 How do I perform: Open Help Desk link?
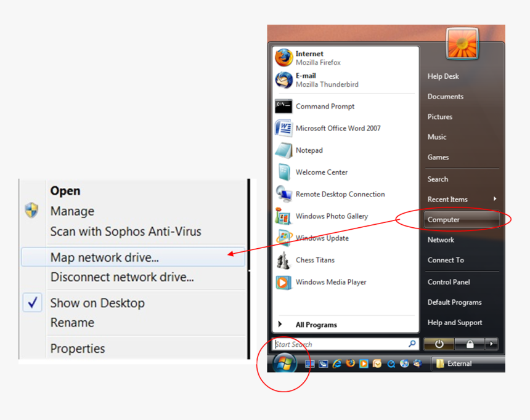[x=443, y=76]
